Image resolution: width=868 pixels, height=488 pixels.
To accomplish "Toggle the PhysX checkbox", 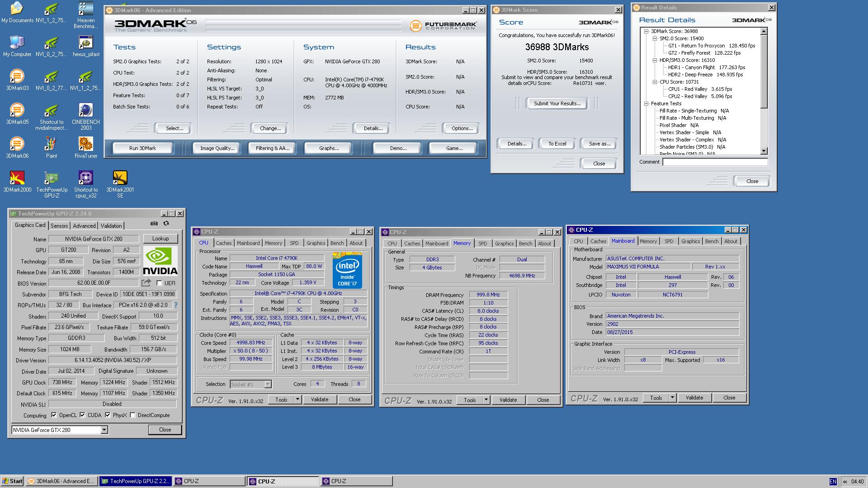I will point(108,415).
